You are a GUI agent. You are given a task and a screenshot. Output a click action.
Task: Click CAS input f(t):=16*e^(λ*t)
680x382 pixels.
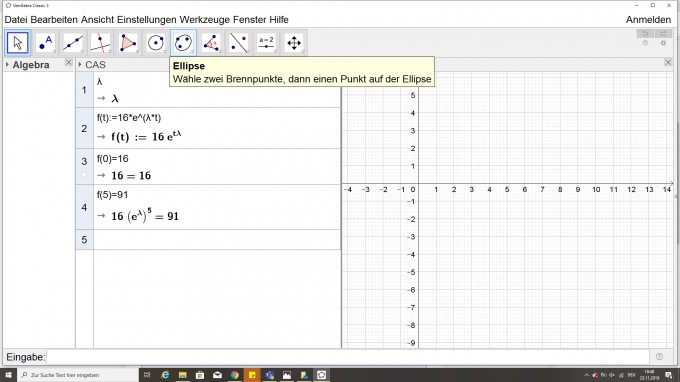(x=129, y=118)
